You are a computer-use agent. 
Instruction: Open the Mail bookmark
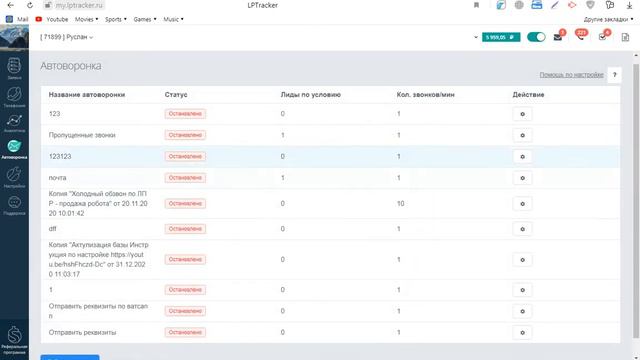pyautogui.click(x=17, y=19)
